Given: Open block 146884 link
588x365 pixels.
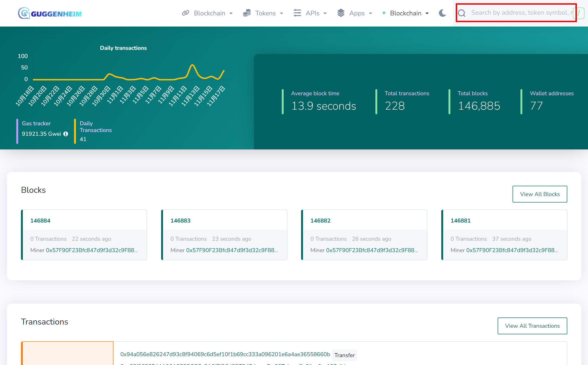Looking at the screenshot, I should click(40, 221).
